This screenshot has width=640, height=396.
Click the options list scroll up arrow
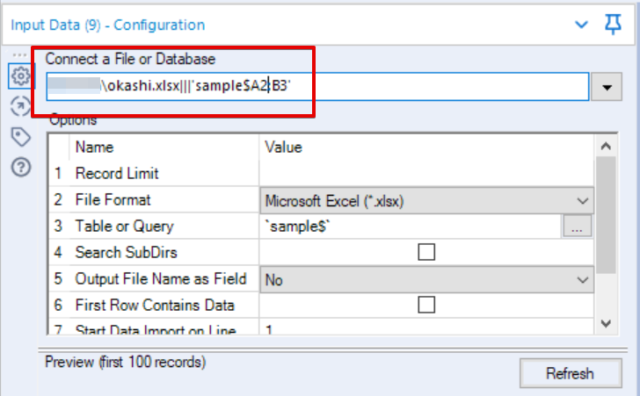click(x=606, y=146)
